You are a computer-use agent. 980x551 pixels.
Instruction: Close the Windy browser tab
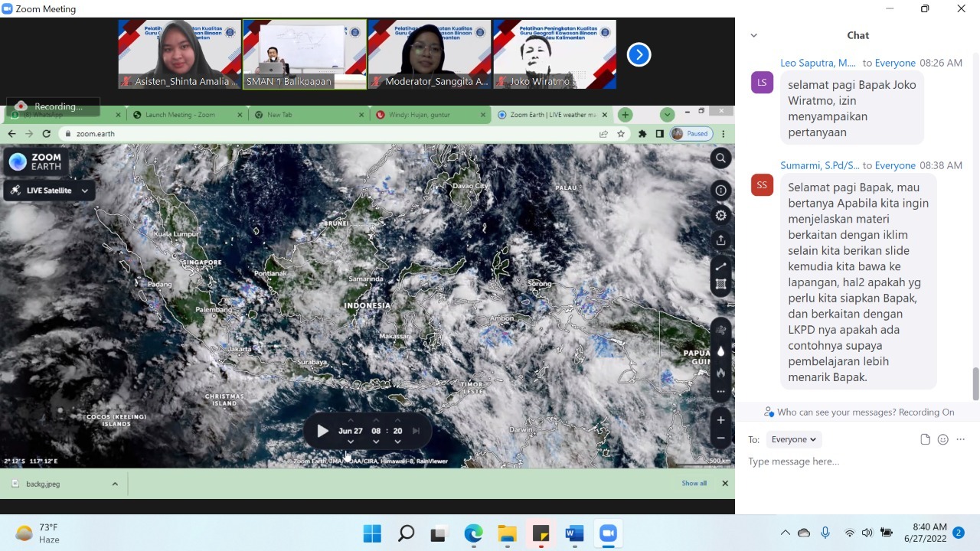pyautogui.click(x=483, y=115)
